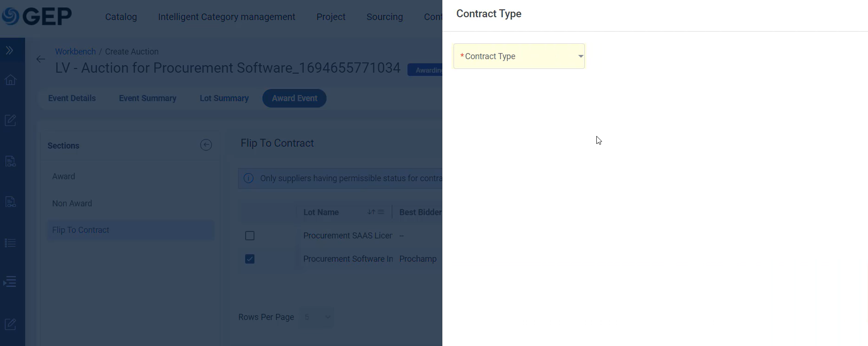Open the Catalog menu
The height and width of the screenshot is (346, 868).
(121, 17)
